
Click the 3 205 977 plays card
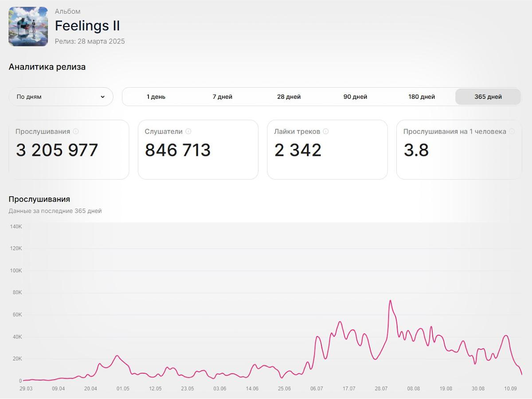coord(69,150)
